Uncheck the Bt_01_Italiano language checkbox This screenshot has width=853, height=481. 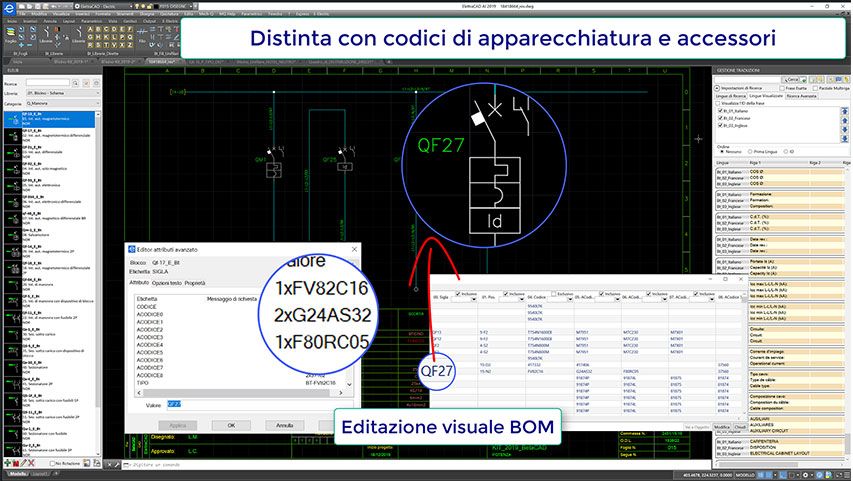click(x=720, y=111)
